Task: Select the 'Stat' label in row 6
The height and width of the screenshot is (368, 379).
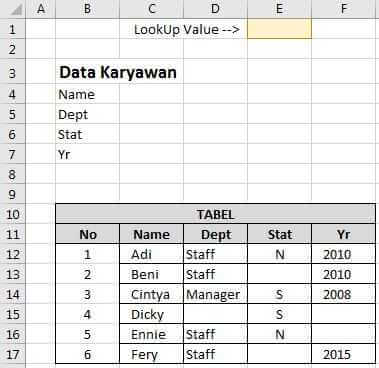Action: [70, 134]
